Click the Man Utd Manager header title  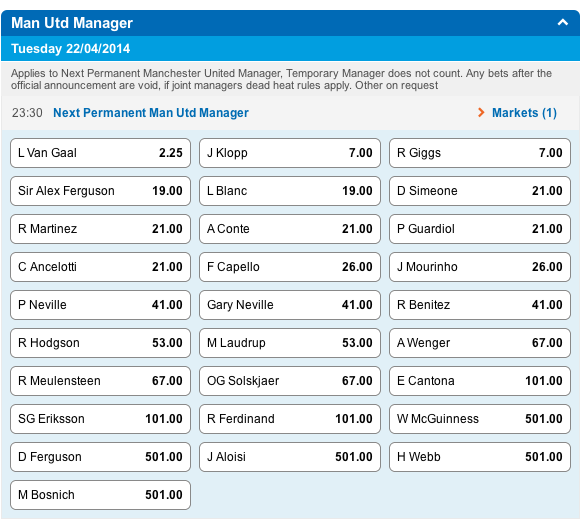[72, 23]
